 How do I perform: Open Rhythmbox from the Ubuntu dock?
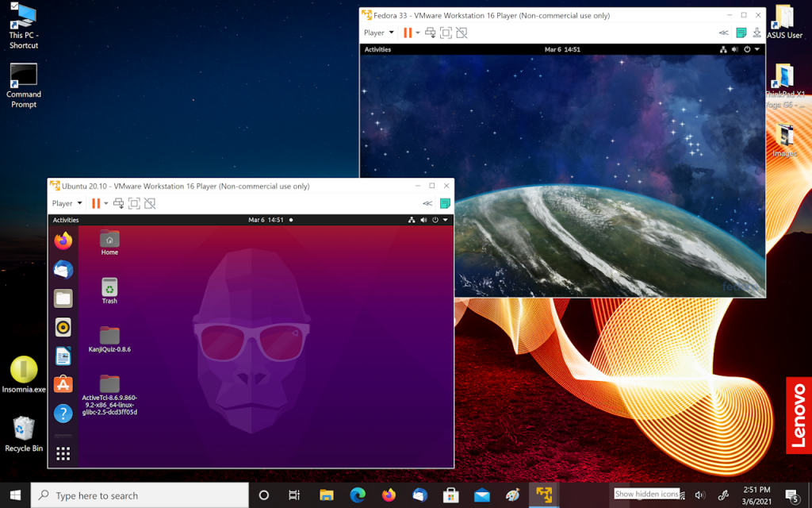tap(63, 327)
